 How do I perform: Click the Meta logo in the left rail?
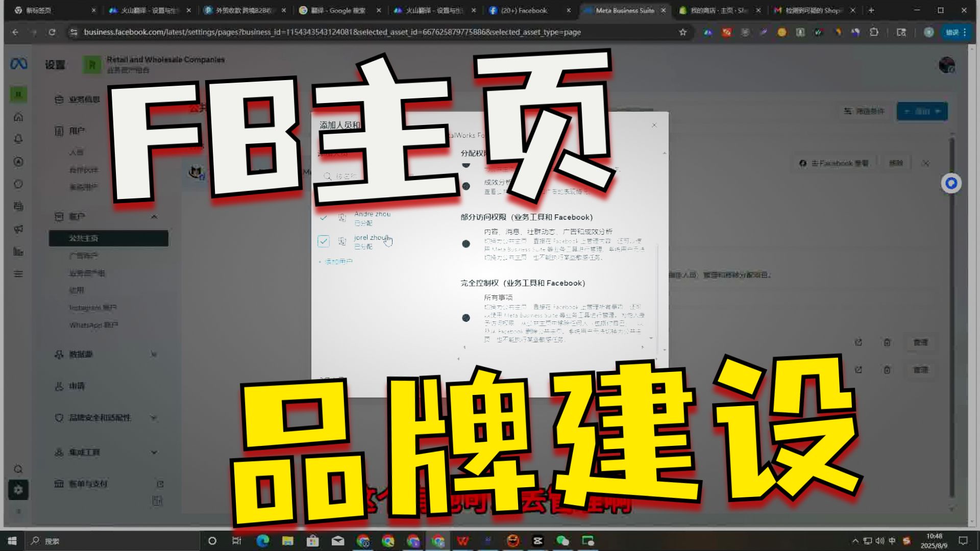click(x=19, y=64)
